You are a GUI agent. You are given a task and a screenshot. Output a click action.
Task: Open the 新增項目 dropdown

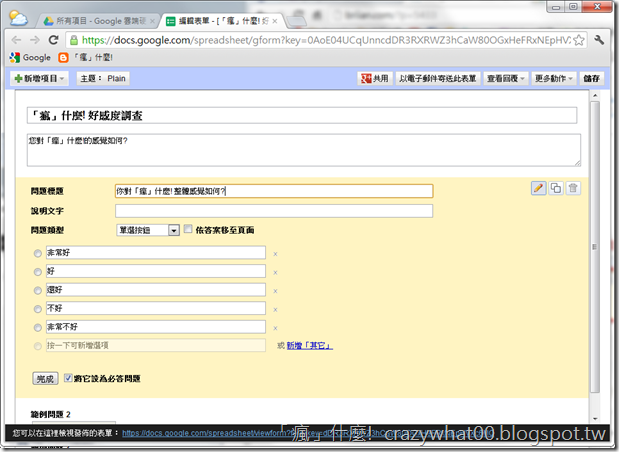[39, 79]
